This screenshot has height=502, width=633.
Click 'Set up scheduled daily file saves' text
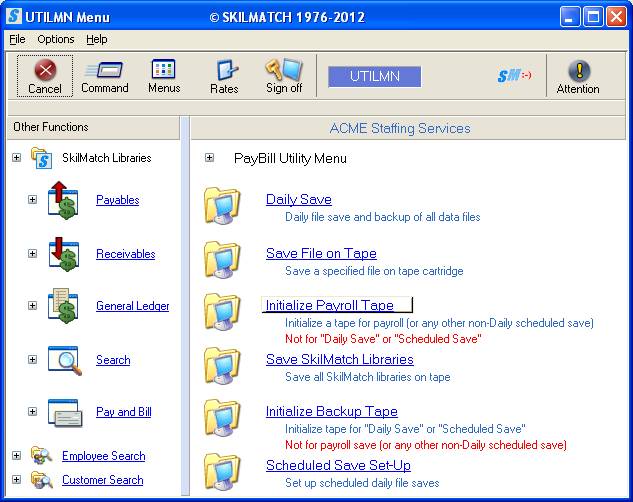point(362,483)
